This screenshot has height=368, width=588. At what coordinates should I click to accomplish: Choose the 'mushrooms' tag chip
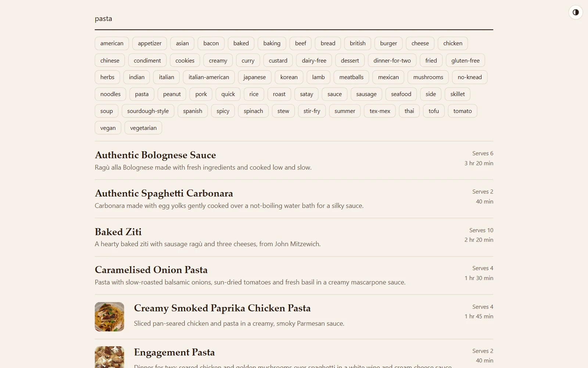tap(428, 77)
